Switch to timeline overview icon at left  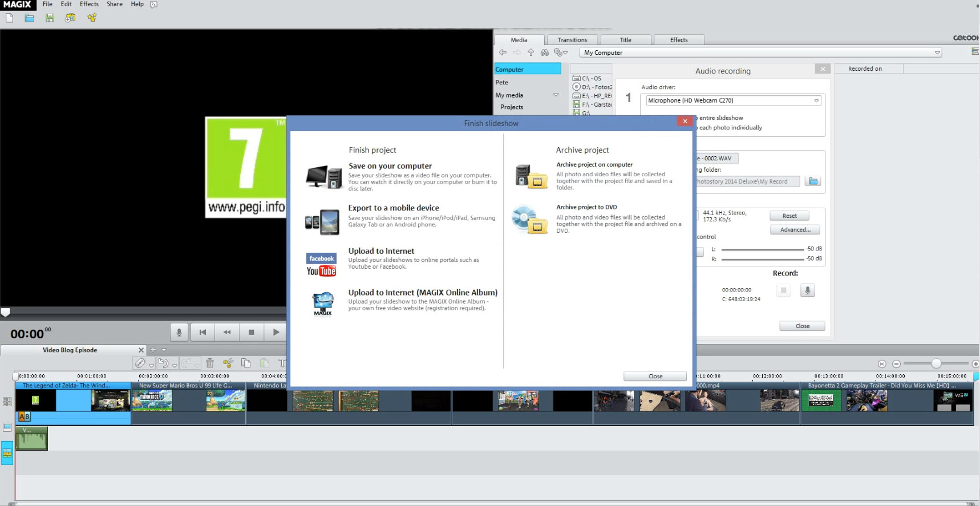click(x=7, y=427)
